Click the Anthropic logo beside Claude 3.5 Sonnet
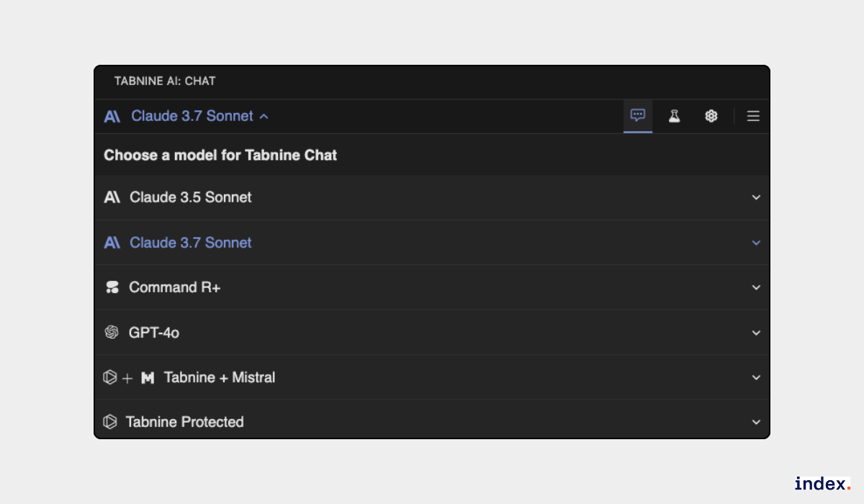The image size is (864, 504). coord(112,197)
